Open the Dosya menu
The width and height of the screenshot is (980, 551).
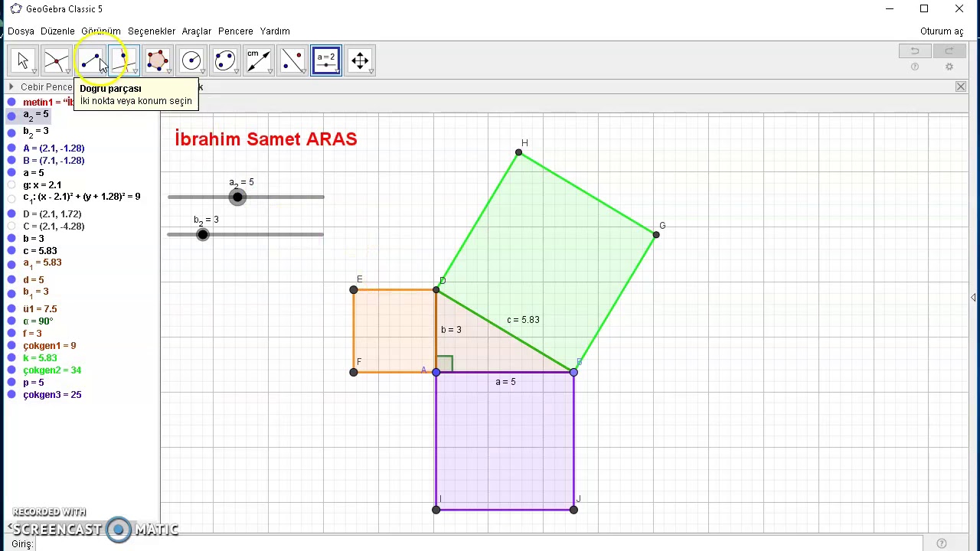point(21,31)
